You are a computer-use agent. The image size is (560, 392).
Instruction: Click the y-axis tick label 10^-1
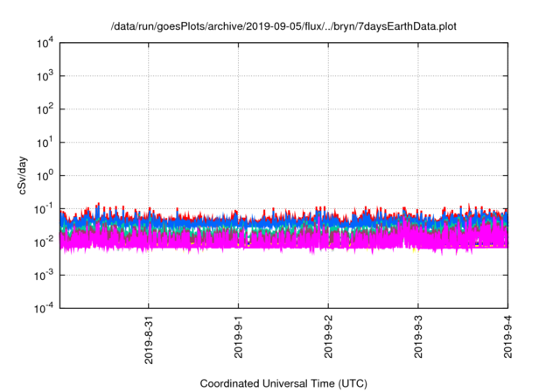click(44, 209)
